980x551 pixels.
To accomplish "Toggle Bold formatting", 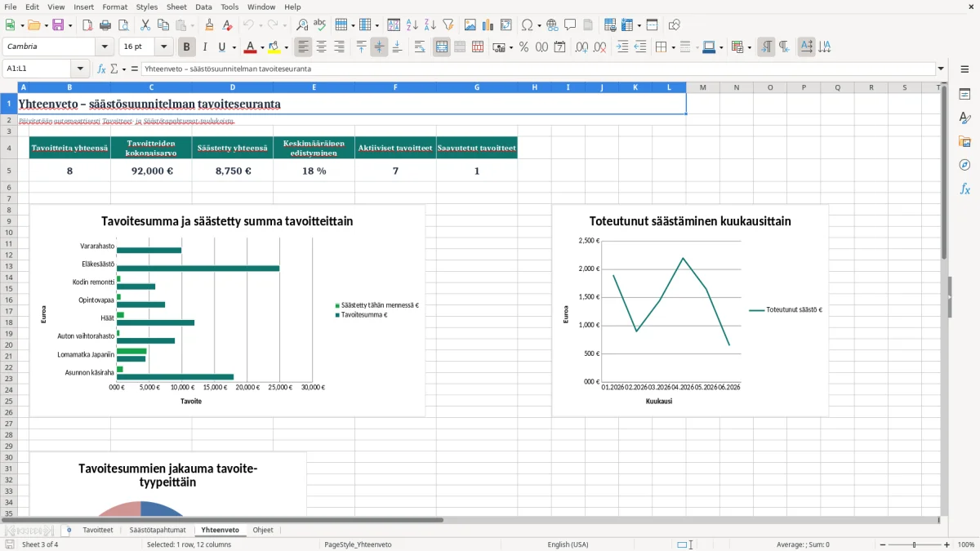I will (x=187, y=47).
